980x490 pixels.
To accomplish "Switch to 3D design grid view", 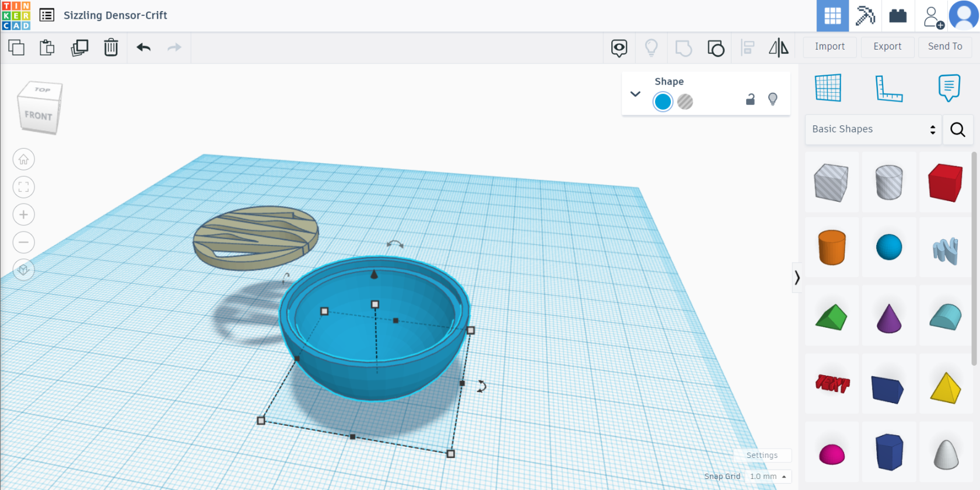I will [832, 16].
